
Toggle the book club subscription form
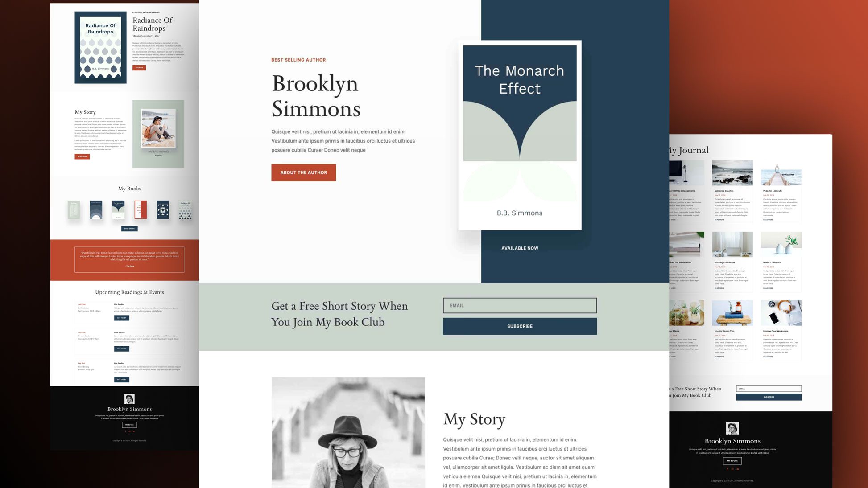tap(519, 326)
